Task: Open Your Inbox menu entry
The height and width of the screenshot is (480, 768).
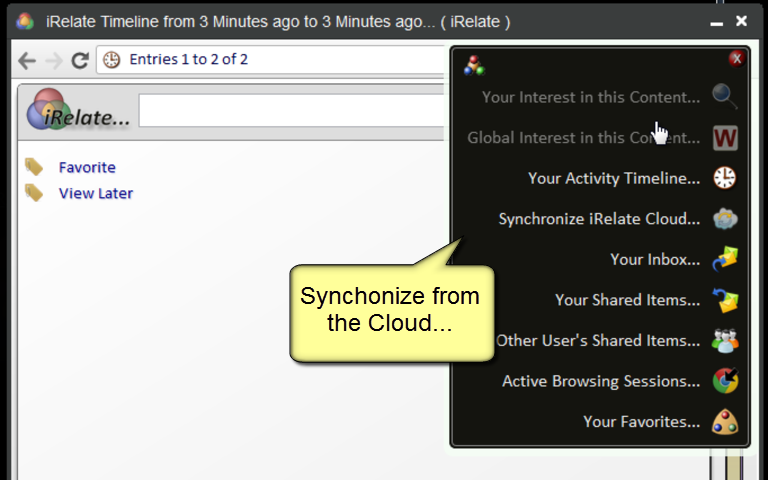Action: pos(655,260)
